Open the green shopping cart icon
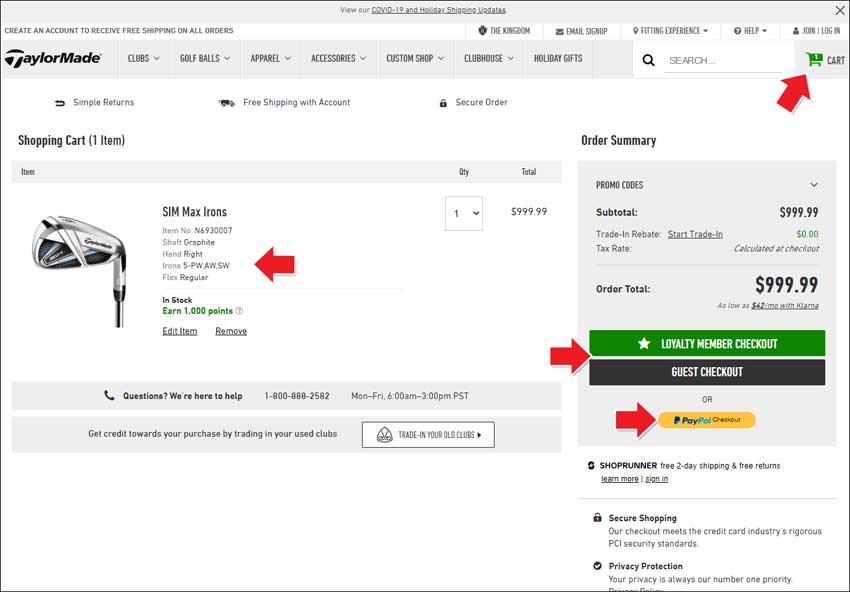The width and height of the screenshot is (850, 592). point(814,59)
